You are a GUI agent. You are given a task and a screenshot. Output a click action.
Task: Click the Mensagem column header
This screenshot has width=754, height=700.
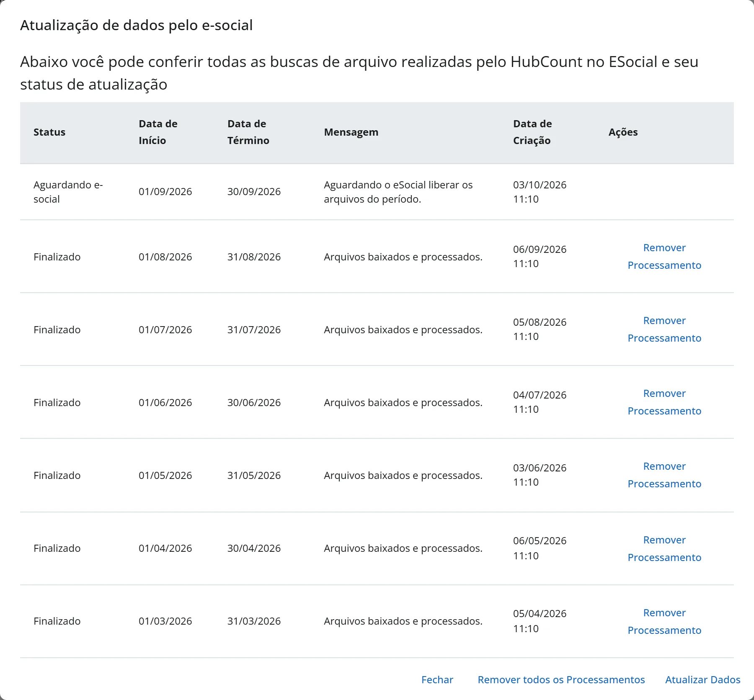pyautogui.click(x=351, y=132)
